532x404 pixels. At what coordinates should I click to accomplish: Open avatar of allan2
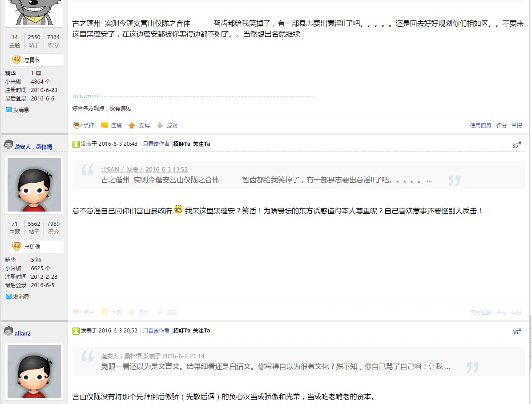(34, 372)
